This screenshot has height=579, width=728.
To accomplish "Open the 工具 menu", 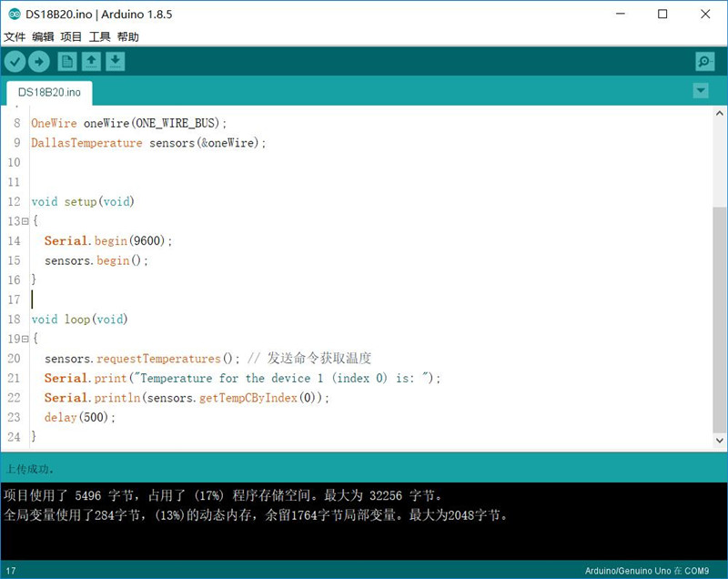I will (x=97, y=36).
